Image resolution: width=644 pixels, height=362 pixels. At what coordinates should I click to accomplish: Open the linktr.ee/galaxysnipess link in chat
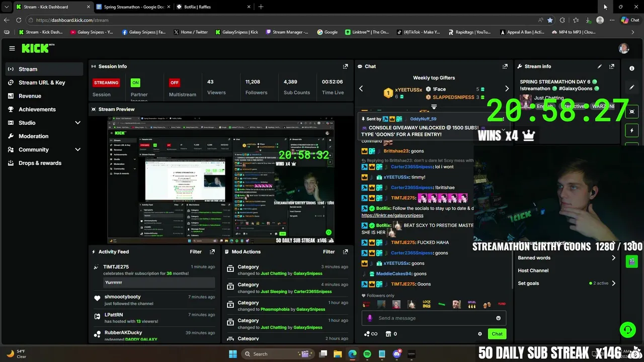click(392, 215)
